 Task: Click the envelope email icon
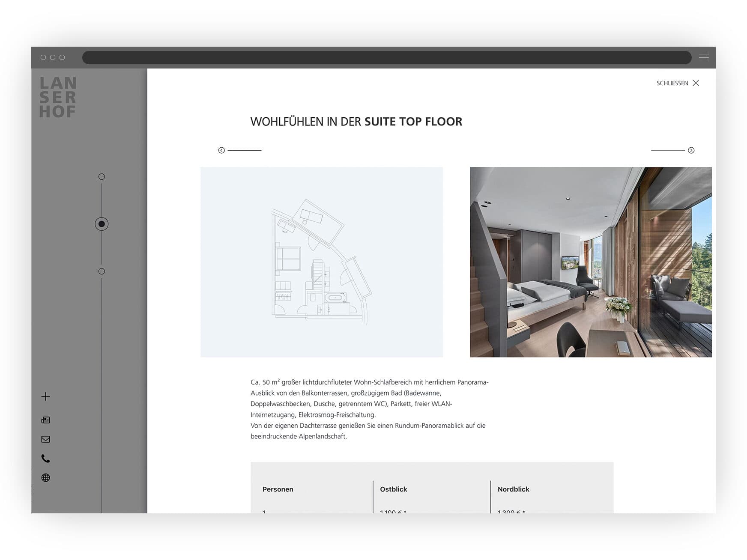click(x=45, y=439)
